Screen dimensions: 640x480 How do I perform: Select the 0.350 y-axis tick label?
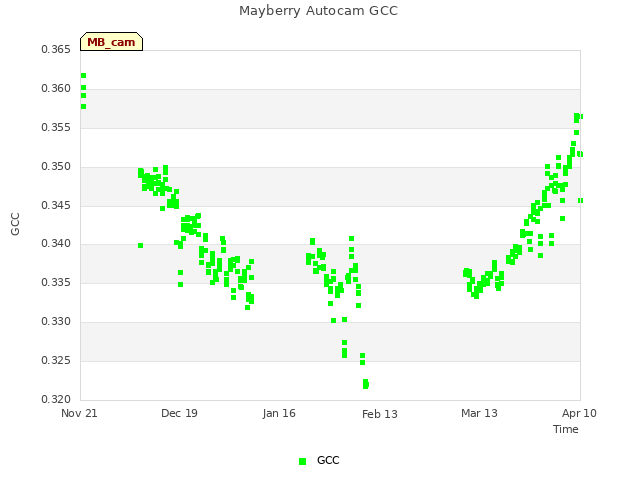[56, 166]
